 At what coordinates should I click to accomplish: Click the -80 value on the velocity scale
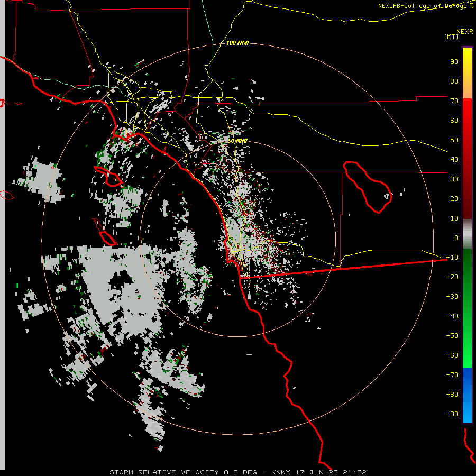point(452,395)
